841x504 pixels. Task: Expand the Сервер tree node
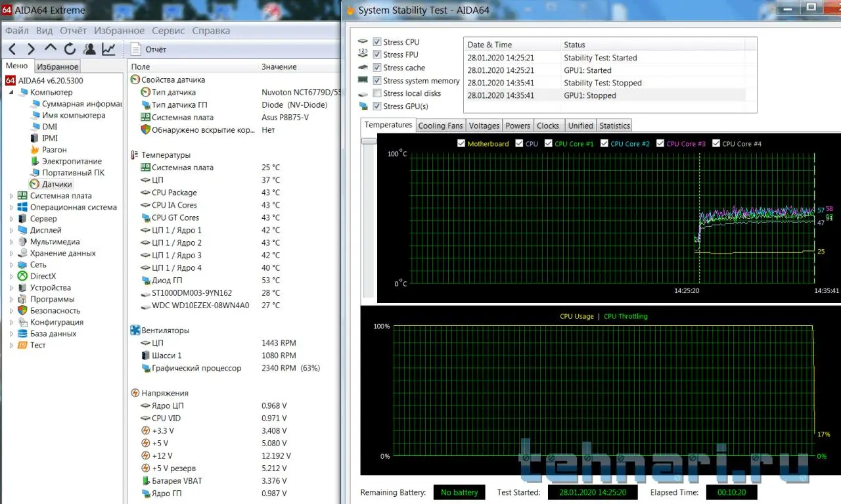point(11,219)
